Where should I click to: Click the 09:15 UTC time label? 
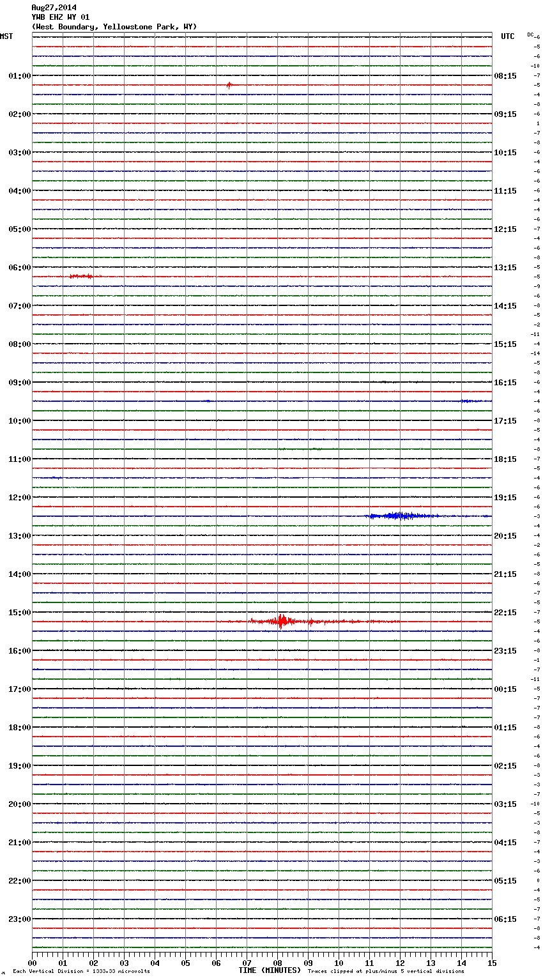click(x=505, y=114)
